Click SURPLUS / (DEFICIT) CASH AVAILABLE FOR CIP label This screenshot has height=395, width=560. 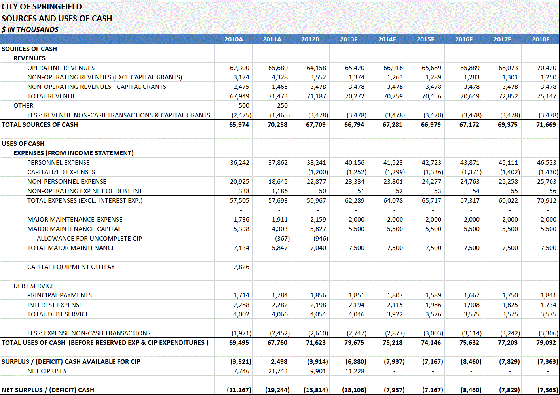point(71,361)
